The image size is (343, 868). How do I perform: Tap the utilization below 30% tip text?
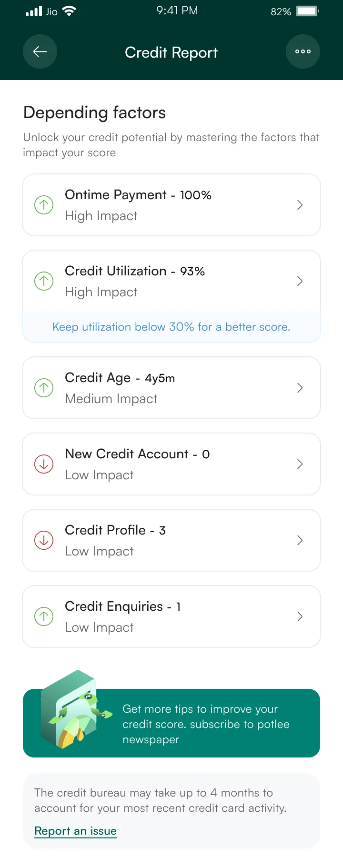coord(171,327)
